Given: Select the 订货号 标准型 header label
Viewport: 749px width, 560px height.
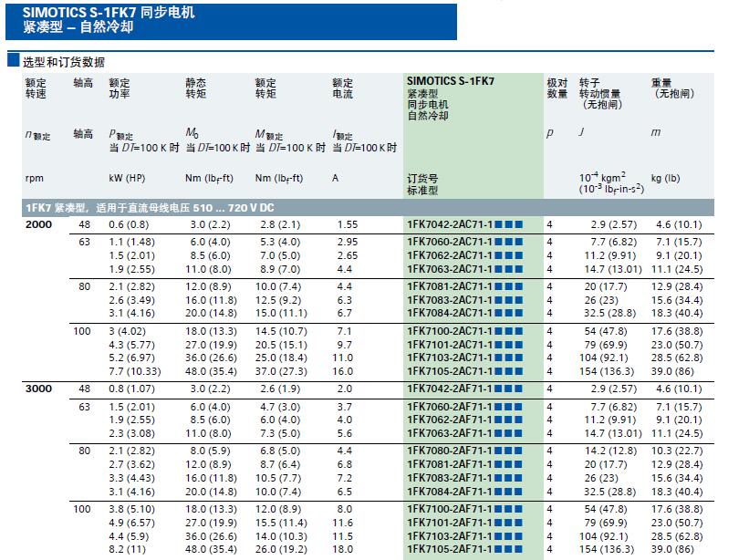Looking at the screenshot, I should (421, 185).
